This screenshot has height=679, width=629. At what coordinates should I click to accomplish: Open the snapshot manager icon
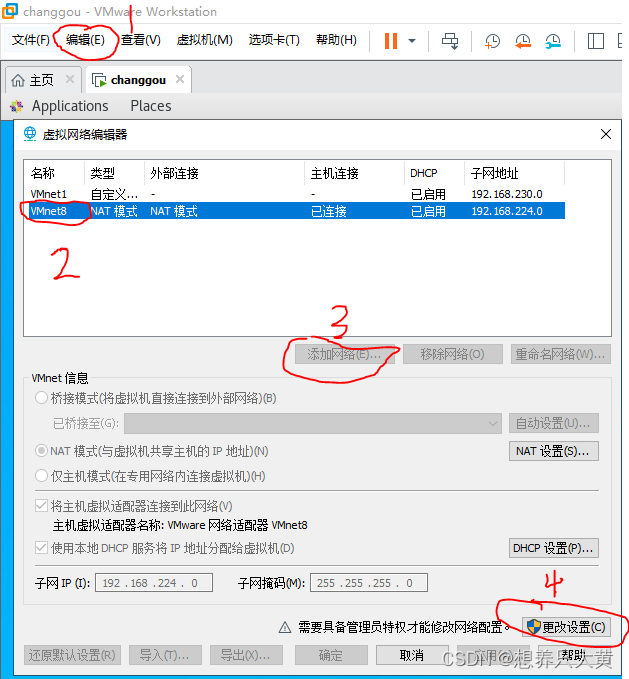click(x=553, y=41)
